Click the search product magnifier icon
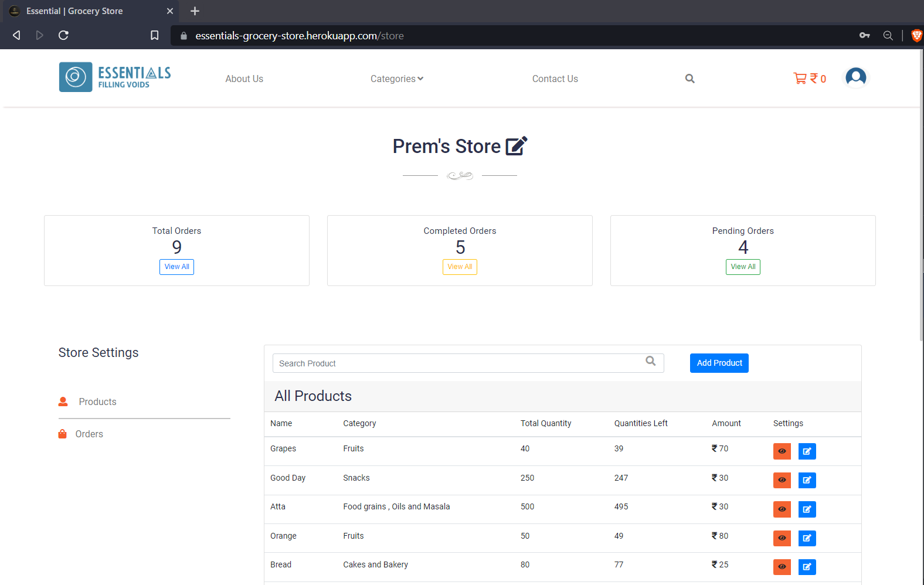 [x=651, y=361]
